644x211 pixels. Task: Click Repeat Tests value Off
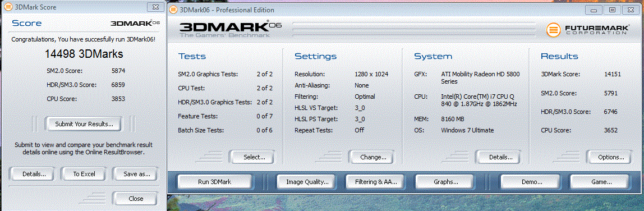click(359, 130)
